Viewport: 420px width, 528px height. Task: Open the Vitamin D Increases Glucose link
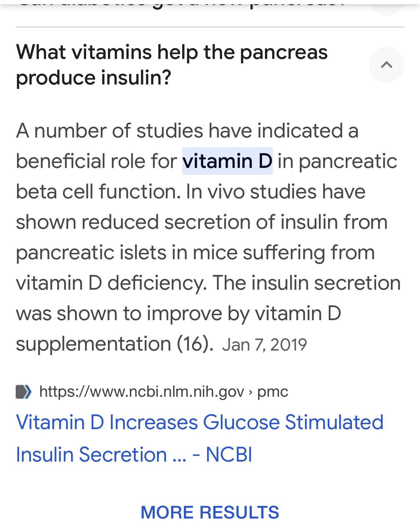pyautogui.click(x=200, y=422)
